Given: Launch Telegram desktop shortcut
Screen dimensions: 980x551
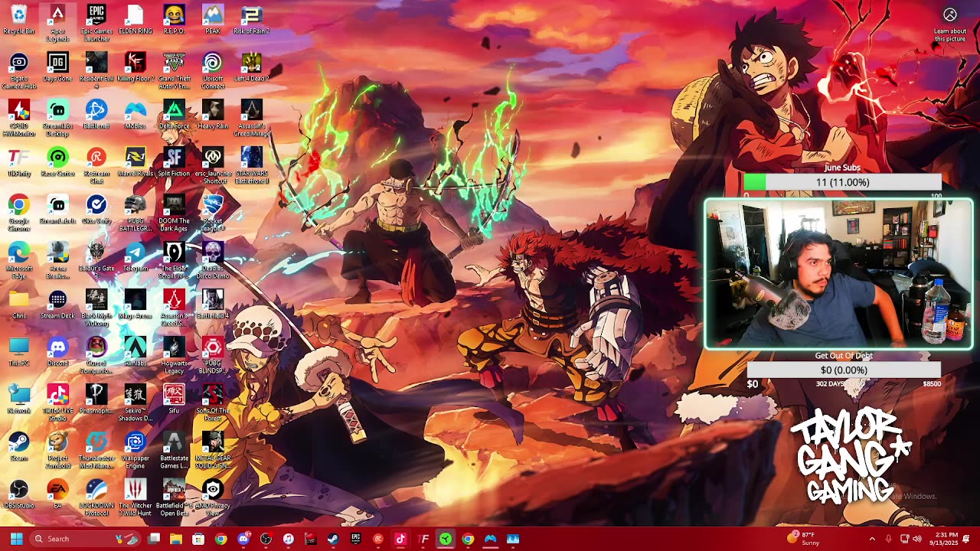Looking at the screenshot, I should coord(136,258).
